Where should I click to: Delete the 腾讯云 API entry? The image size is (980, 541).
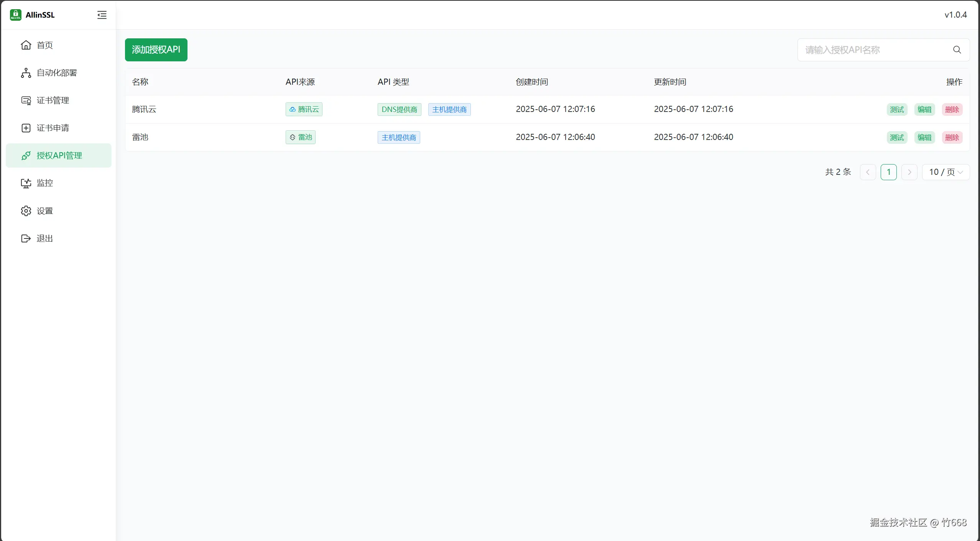[x=952, y=110]
